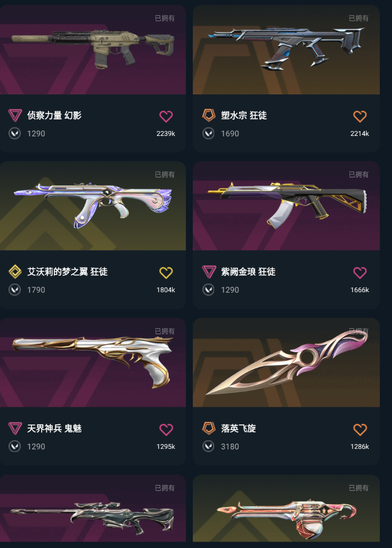Click price 1690 on 塑水宗 狂徒 card
The image size is (392, 548).
pyautogui.click(x=230, y=133)
